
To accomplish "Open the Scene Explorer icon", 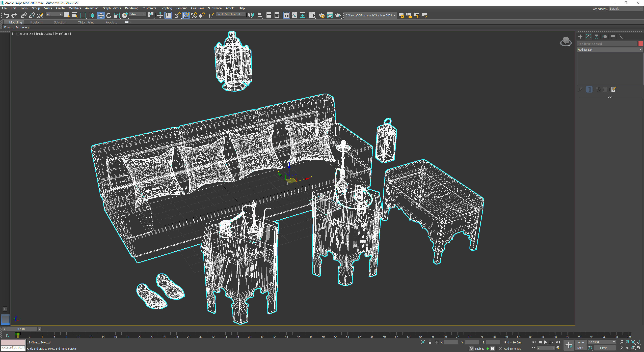I will click(x=269, y=15).
